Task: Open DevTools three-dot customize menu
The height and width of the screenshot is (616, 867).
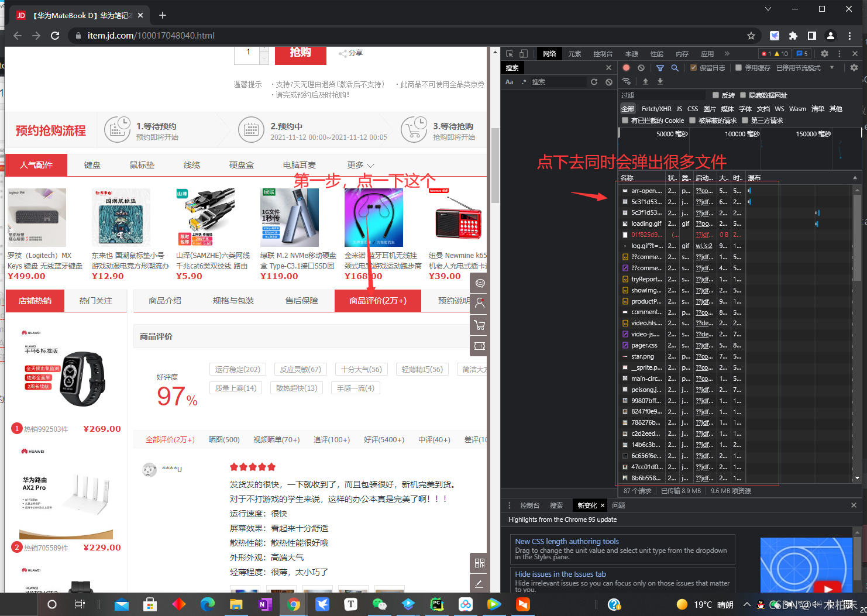Action: (840, 53)
